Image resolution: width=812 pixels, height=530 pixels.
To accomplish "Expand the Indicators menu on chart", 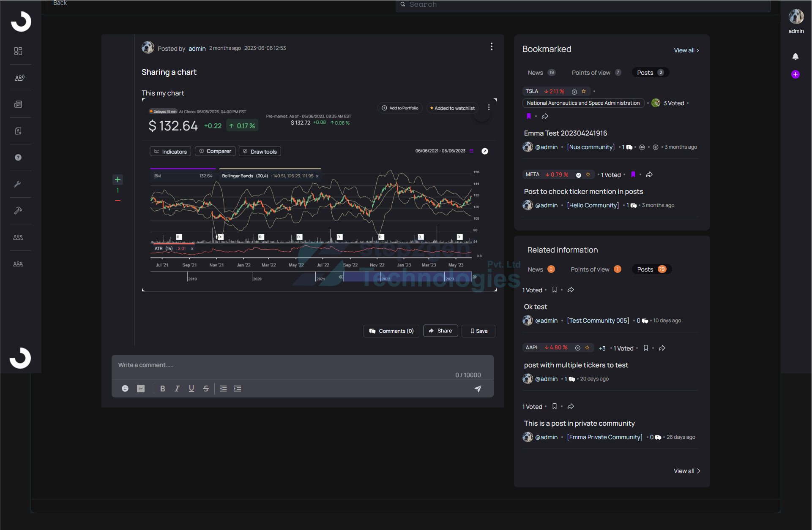I will (170, 151).
